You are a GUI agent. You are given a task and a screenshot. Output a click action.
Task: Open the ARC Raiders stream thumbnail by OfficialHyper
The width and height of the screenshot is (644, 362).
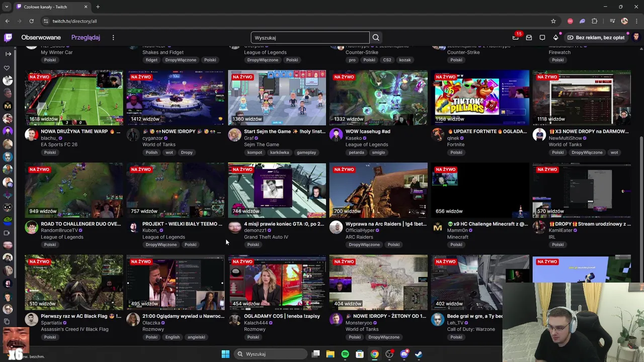pyautogui.click(x=378, y=190)
